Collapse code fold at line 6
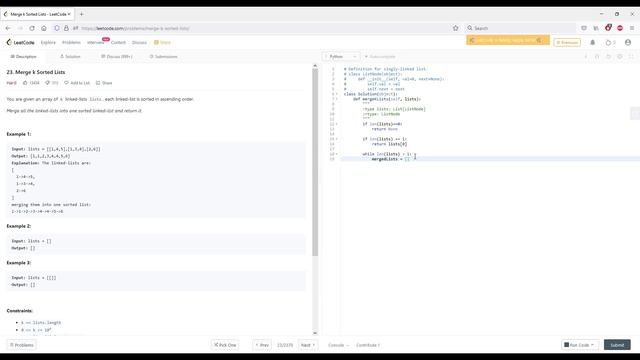This screenshot has height=360, width=640. point(337,94)
